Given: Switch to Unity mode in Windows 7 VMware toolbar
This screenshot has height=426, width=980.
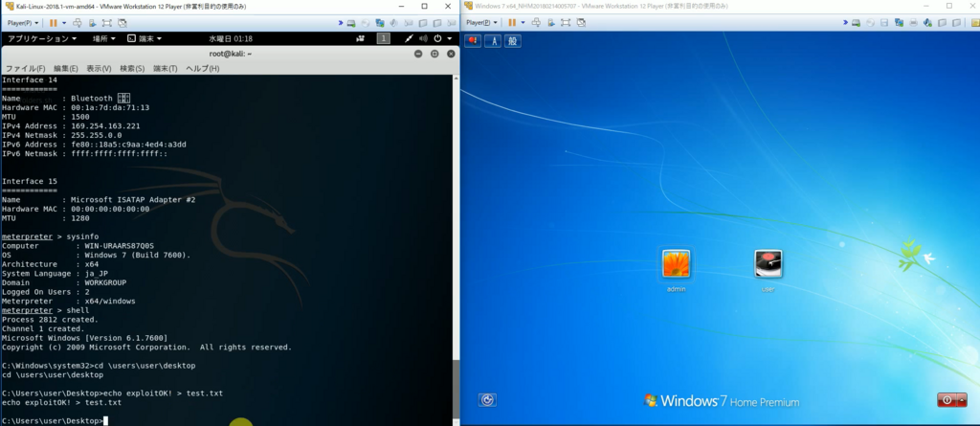Looking at the screenshot, I should pyautogui.click(x=581, y=23).
